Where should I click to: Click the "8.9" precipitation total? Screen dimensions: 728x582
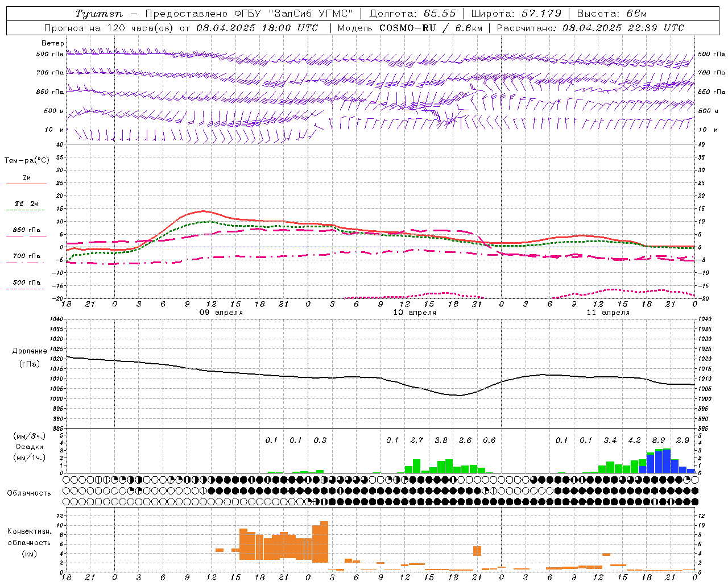pyautogui.click(x=659, y=440)
